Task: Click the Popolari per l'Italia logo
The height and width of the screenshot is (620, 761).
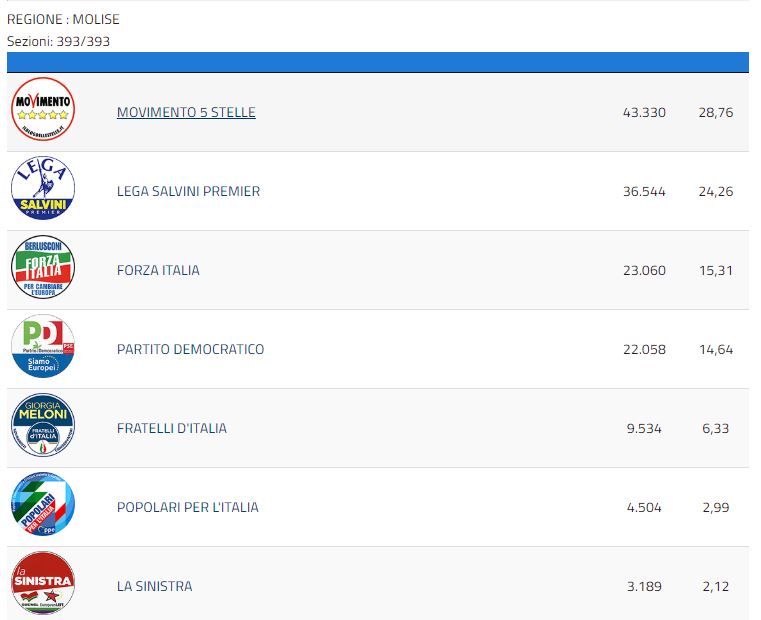Action: point(43,504)
